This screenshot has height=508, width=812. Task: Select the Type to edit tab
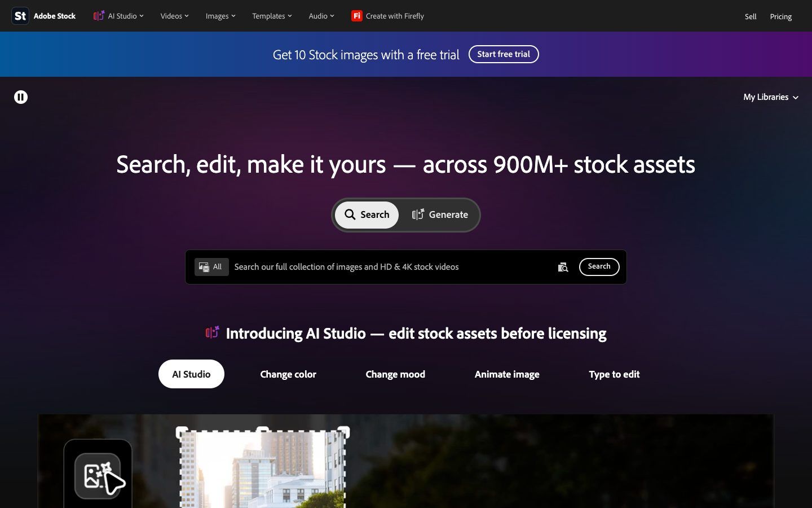(x=614, y=374)
